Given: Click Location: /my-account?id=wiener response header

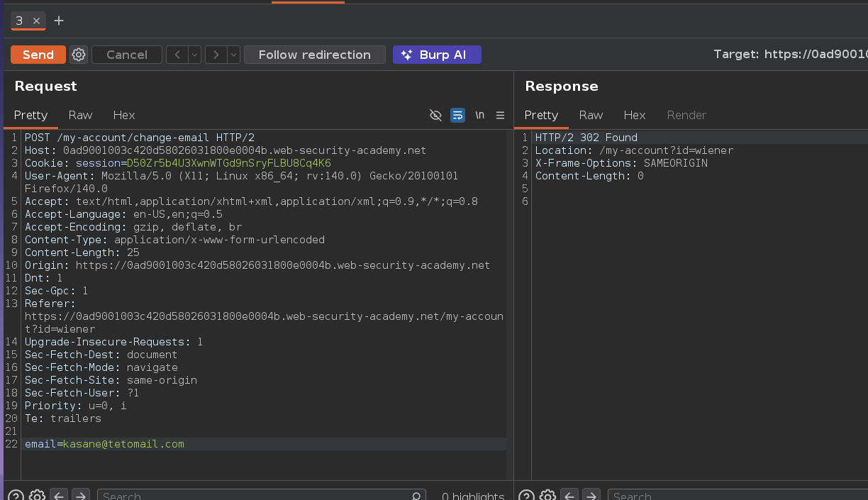Looking at the screenshot, I should click(634, 150).
